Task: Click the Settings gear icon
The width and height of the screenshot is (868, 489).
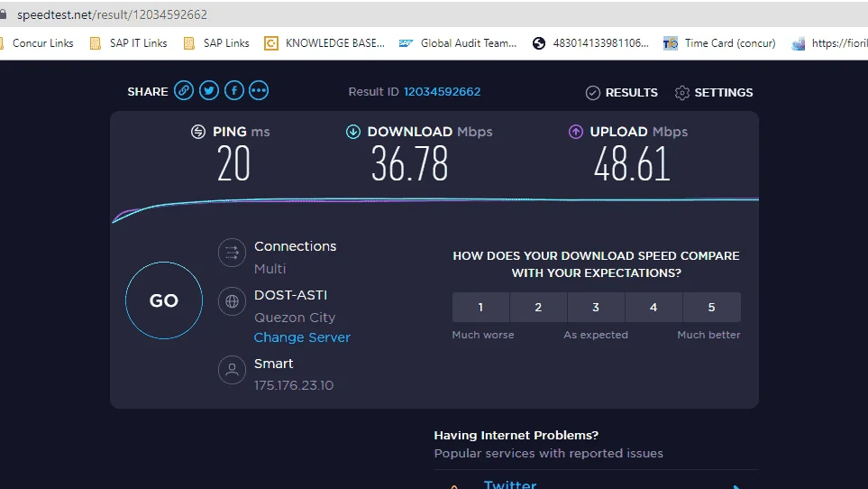Action: tap(682, 93)
